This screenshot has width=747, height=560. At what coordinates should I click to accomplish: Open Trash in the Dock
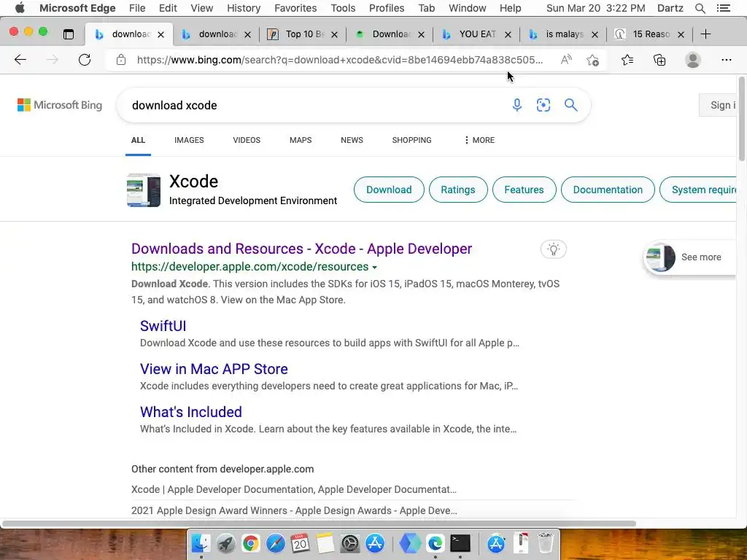546,543
